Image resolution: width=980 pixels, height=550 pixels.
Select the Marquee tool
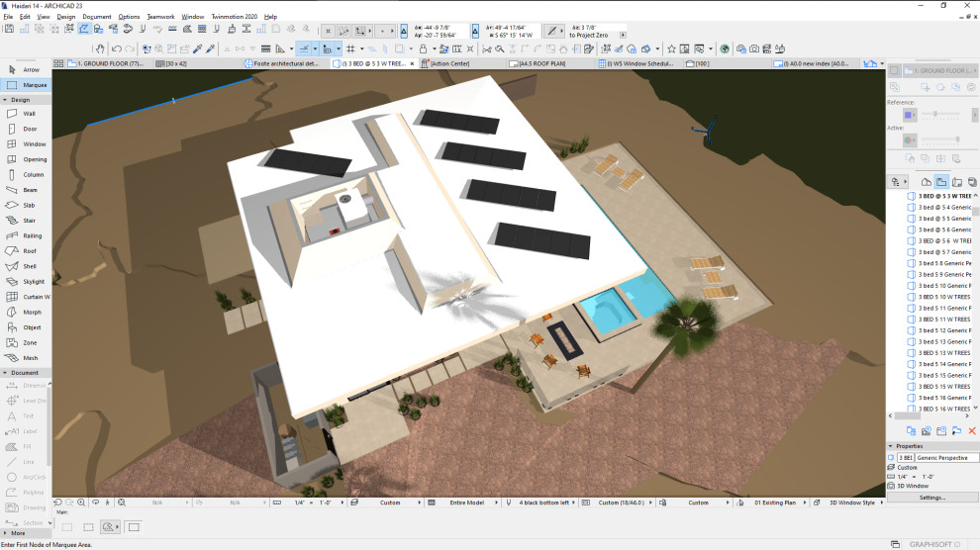27,85
